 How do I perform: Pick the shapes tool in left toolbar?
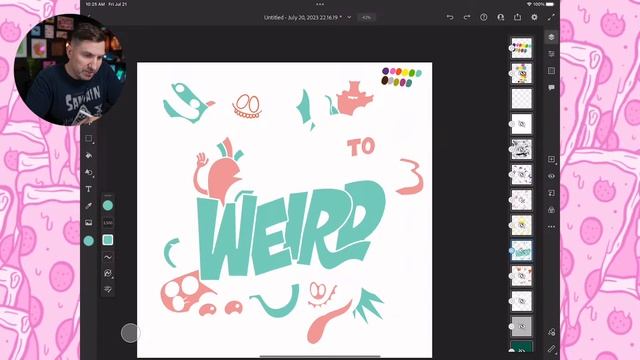click(89, 172)
